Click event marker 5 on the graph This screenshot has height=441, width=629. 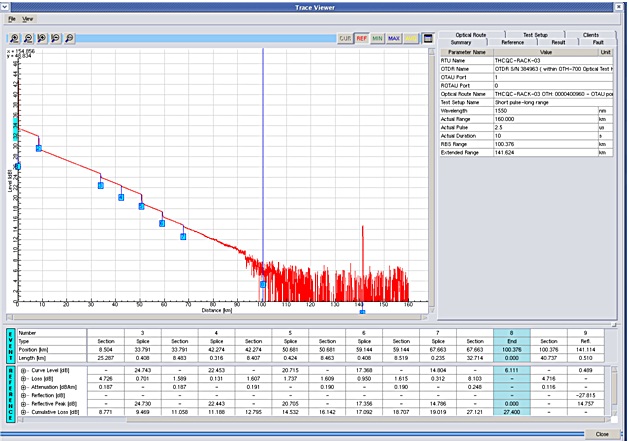click(142, 207)
